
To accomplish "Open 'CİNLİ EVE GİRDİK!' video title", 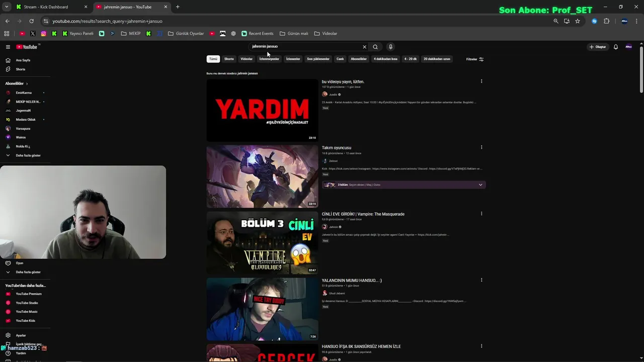I will point(363,214).
